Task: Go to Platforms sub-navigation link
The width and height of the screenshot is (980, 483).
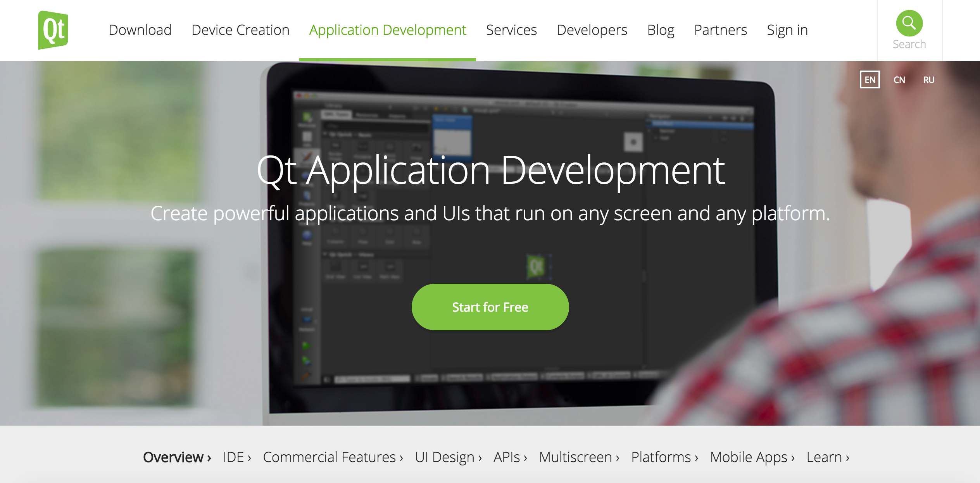Action: pyautogui.click(x=665, y=457)
